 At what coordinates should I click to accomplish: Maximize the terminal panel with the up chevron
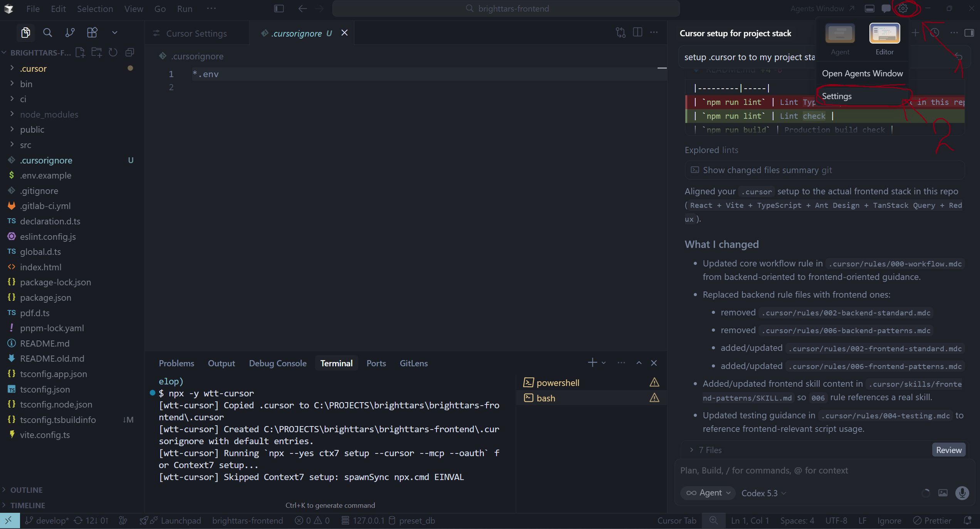click(x=639, y=363)
